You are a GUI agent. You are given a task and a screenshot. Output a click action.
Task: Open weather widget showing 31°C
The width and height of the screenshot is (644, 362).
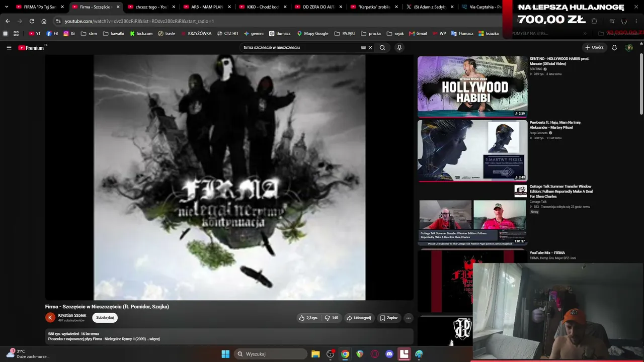[x=27, y=354]
